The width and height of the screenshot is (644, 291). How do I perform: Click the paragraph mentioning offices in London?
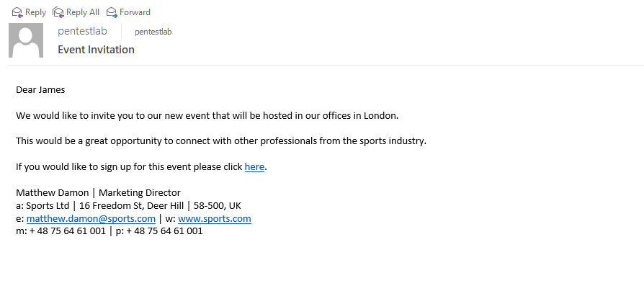pyautogui.click(x=207, y=115)
